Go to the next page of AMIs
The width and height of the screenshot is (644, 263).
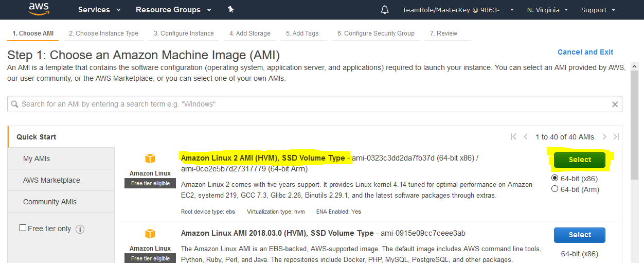coord(604,137)
